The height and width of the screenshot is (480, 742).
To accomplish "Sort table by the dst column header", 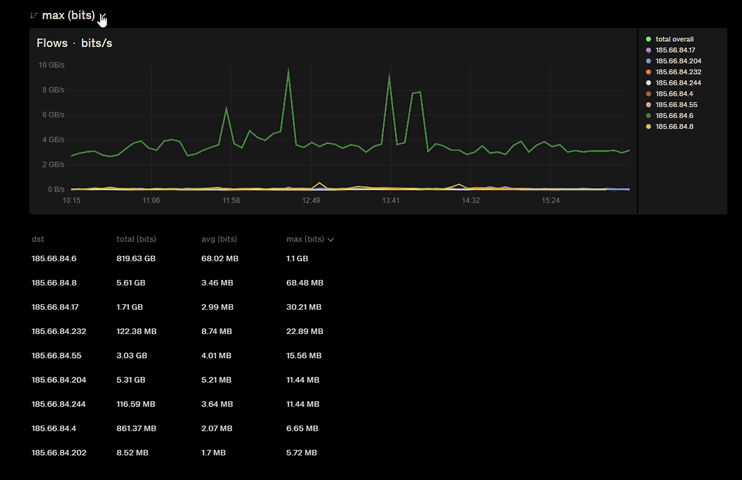I will point(38,240).
